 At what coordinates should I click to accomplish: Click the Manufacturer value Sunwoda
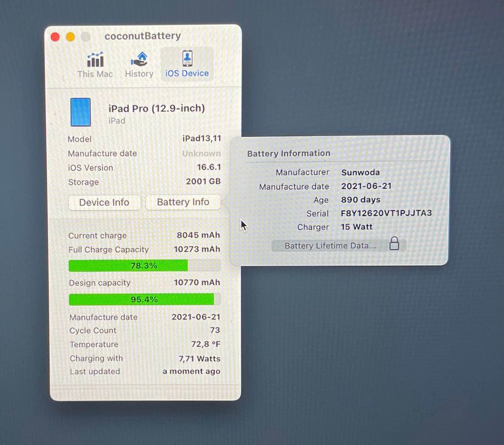pyautogui.click(x=360, y=172)
